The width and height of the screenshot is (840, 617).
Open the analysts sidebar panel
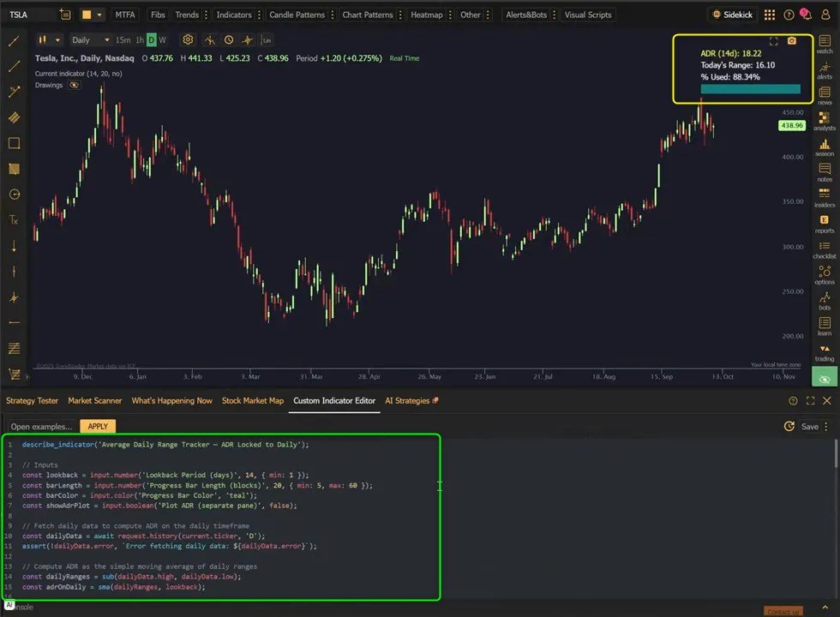click(825, 122)
